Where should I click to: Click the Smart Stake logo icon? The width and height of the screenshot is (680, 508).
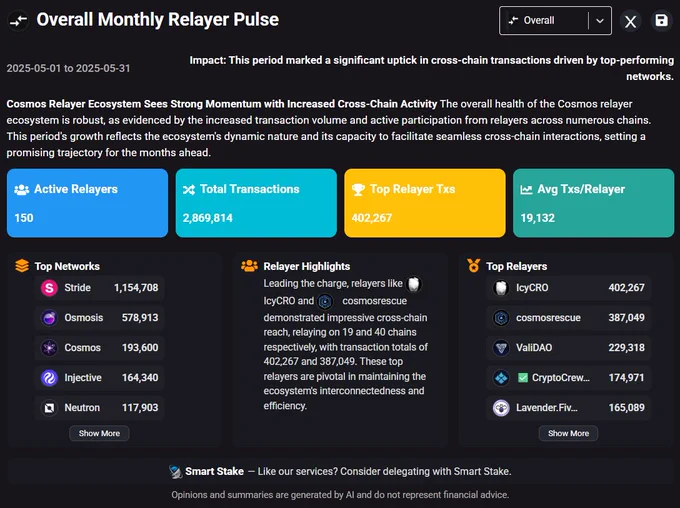click(x=176, y=472)
